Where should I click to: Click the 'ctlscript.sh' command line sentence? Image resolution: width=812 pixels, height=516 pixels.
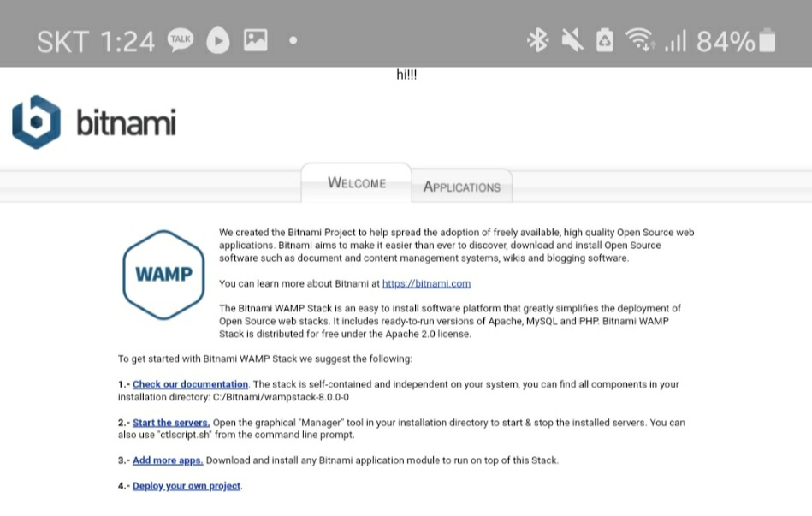236,435
